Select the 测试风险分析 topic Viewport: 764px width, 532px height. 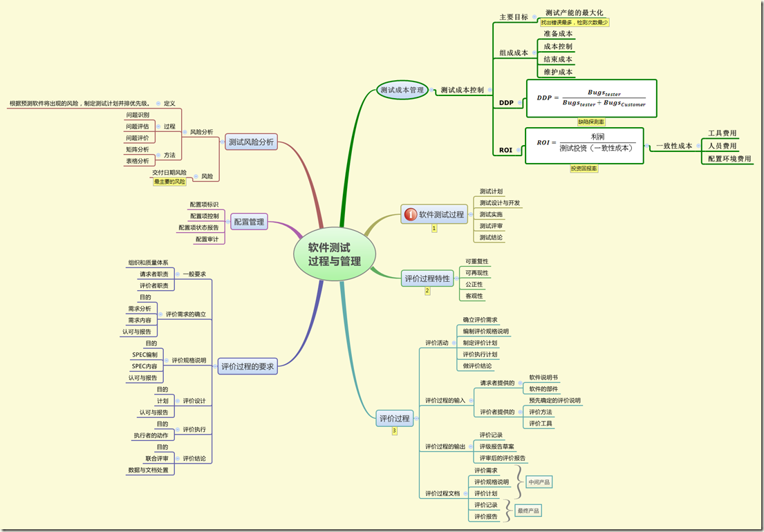(x=251, y=142)
